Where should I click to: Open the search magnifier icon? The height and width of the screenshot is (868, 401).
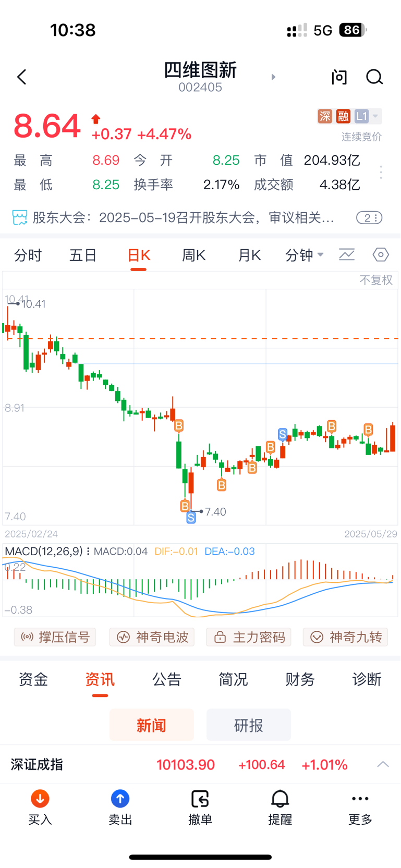(374, 77)
